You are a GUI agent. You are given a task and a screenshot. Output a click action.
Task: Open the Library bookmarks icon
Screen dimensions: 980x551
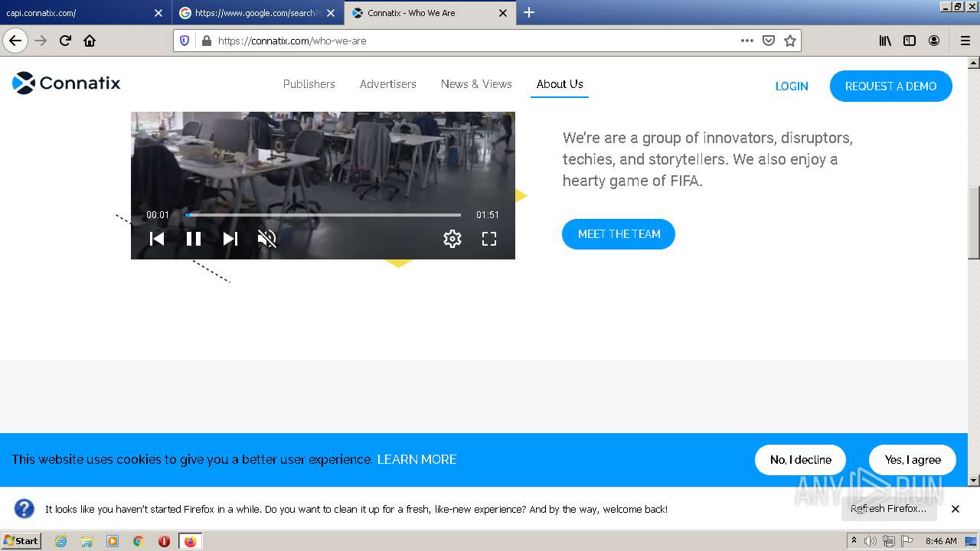pyautogui.click(x=885, y=41)
